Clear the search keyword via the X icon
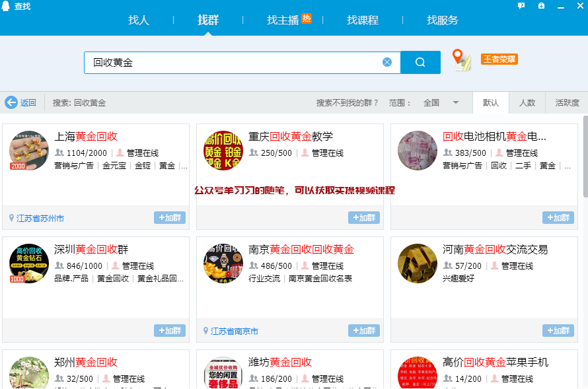This screenshot has width=588, height=389. click(x=387, y=61)
